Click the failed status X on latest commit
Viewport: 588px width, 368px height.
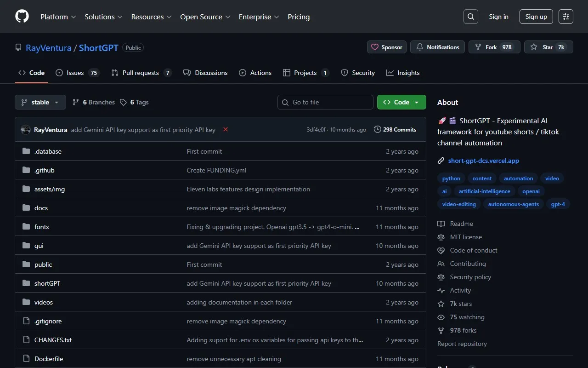click(226, 130)
